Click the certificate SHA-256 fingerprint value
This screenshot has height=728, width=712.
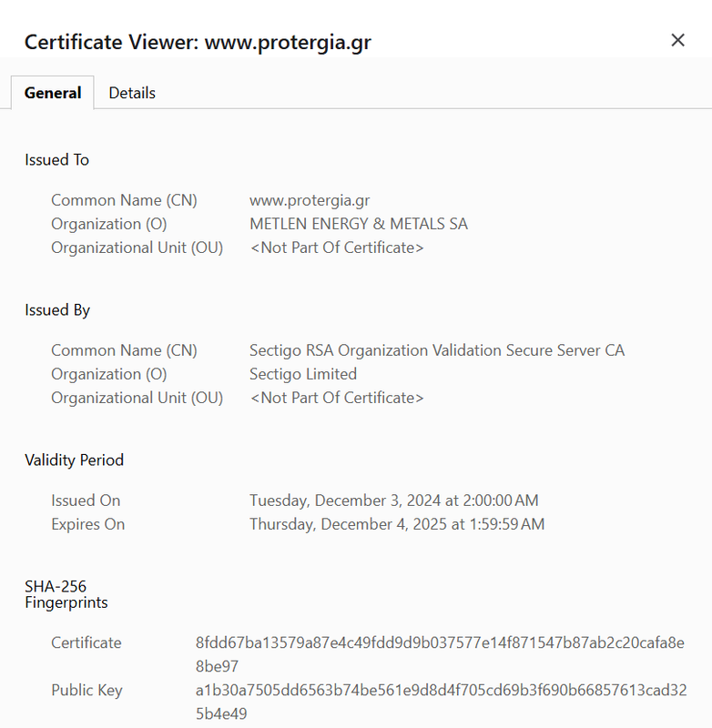440,654
